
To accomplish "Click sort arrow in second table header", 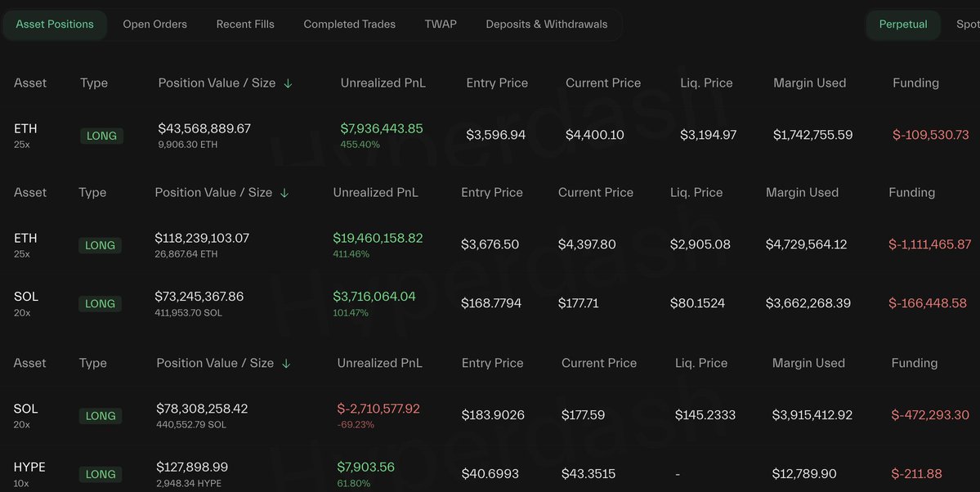I will [284, 193].
